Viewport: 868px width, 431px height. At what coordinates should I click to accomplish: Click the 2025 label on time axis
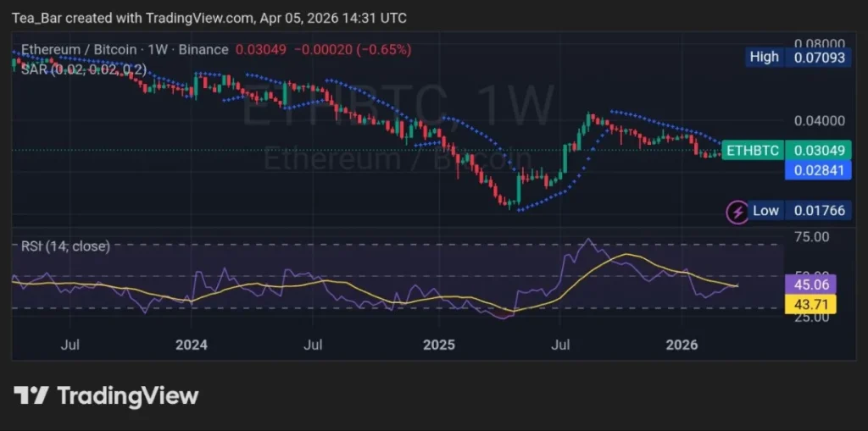point(439,345)
